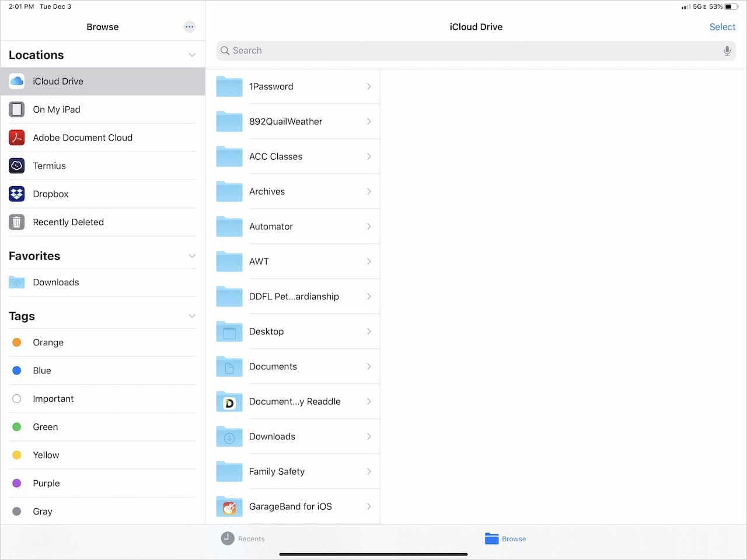Open the Termius location
This screenshot has width=747, height=560.
coord(50,166)
